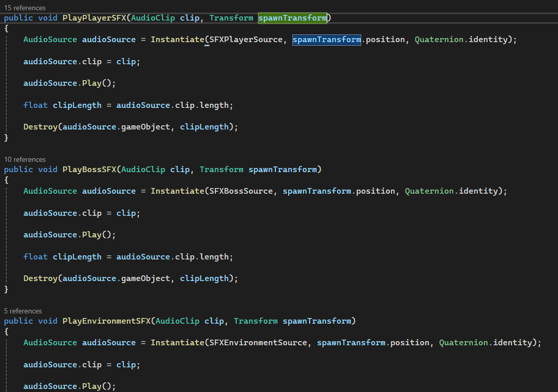This screenshot has width=558, height=392.
Task: Click the PlayBossSFX method name
Action: 89,170
